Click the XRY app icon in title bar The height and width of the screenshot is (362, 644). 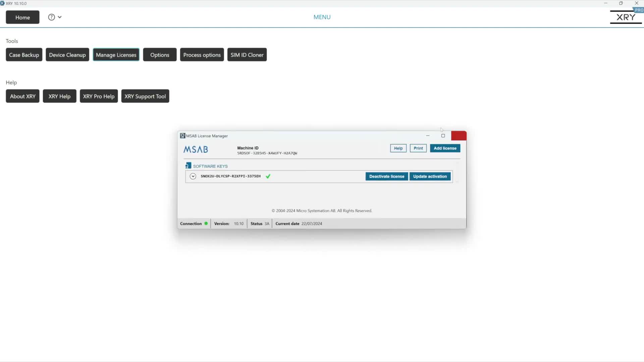point(2,3)
